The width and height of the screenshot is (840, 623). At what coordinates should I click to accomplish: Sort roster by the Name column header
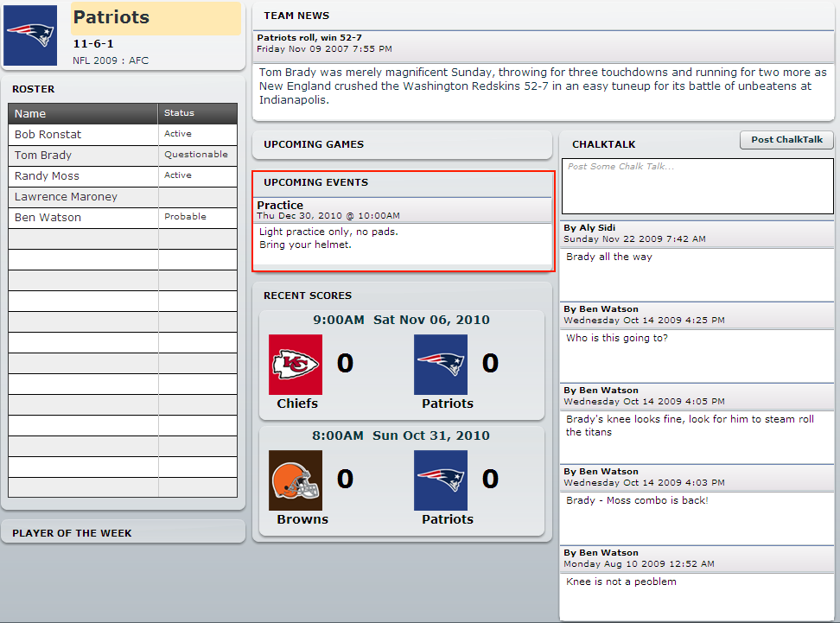83,113
